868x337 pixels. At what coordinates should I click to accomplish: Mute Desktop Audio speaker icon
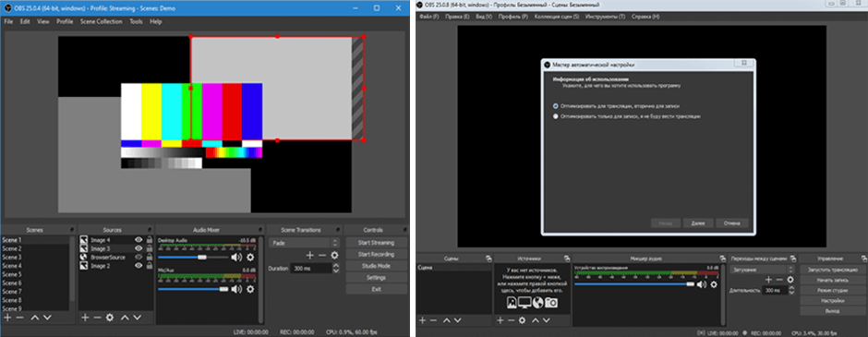[x=237, y=258]
